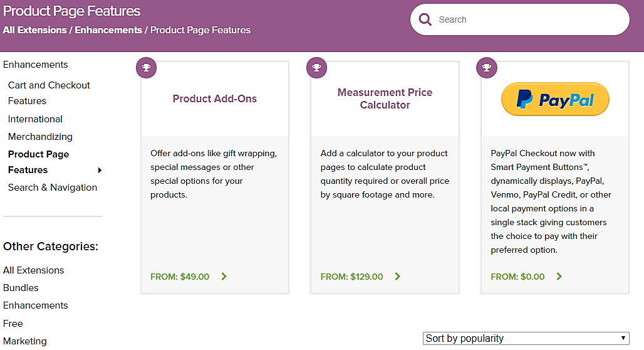Click the green arrow next to $0.00

pyautogui.click(x=559, y=277)
